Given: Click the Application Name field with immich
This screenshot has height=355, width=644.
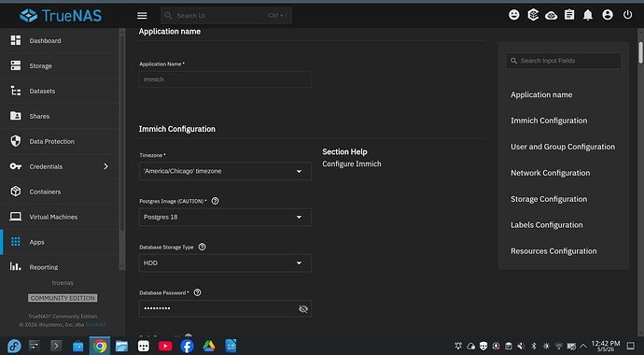Looking at the screenshot, I should (x=225, y=79).
